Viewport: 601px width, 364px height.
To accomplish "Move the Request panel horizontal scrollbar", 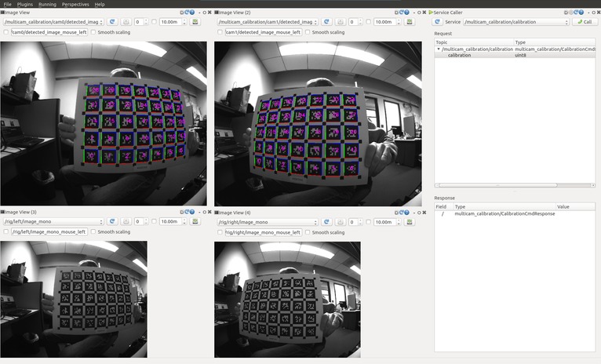I will (x=497, y=185).
